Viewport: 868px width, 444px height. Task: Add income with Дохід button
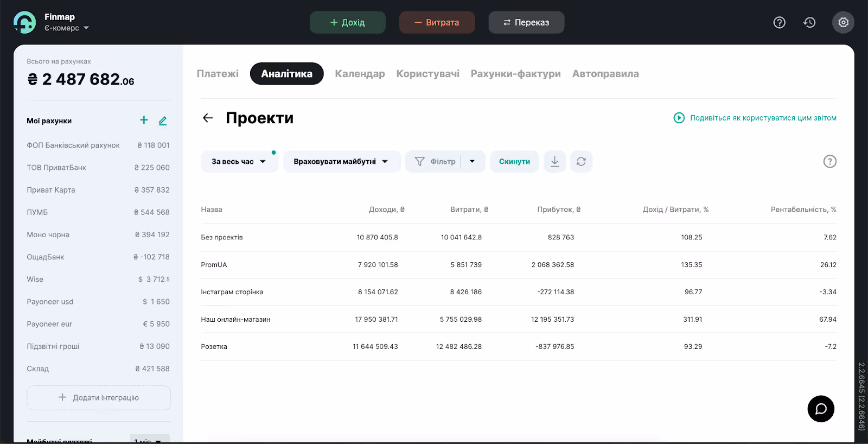point(348,22)
